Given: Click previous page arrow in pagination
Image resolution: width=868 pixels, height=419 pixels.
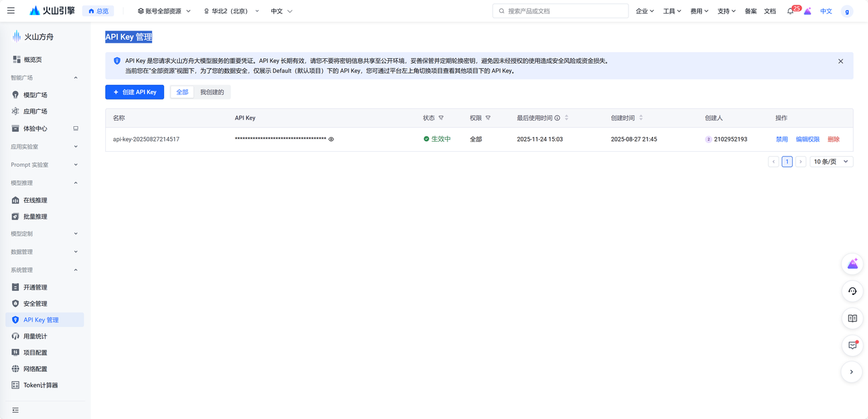Looking at the screenshot, I should pos(774,161).
